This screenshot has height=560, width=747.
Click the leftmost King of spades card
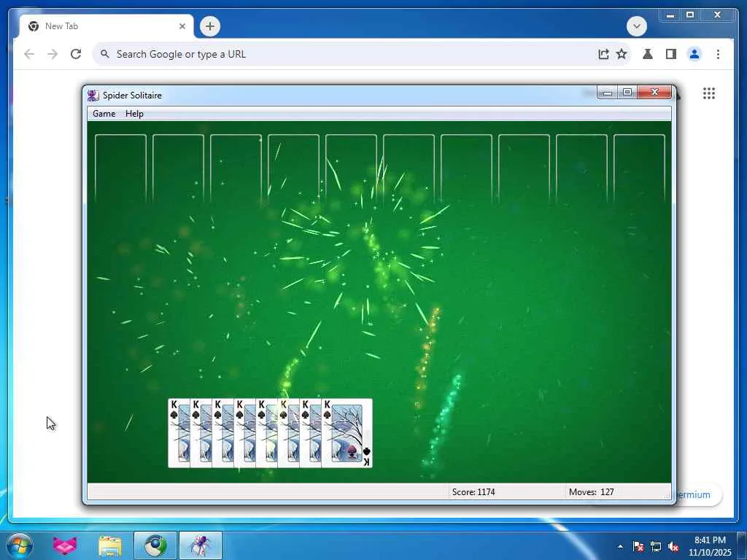tap(179, 433)
